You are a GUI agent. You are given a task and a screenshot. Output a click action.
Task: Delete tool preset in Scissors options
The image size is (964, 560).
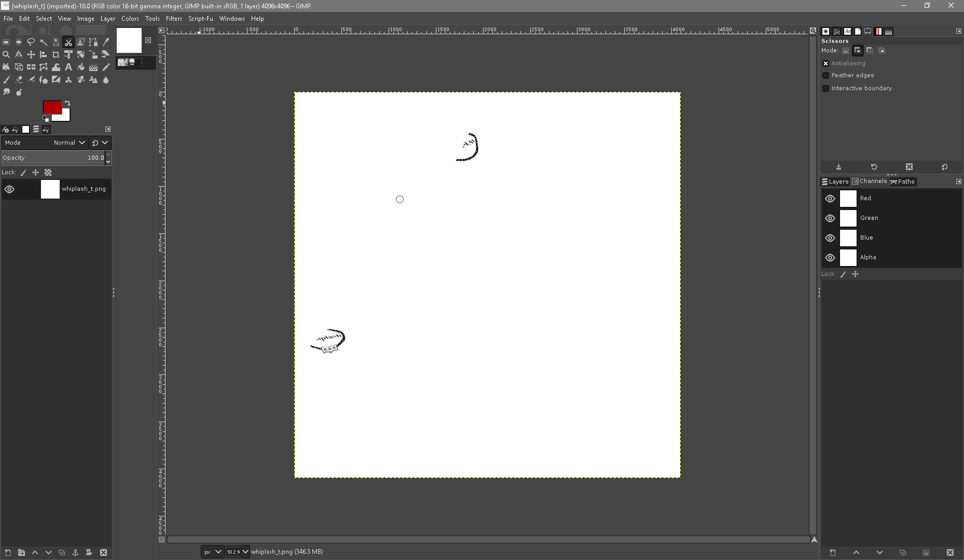pyautogui.click(x=909, y=167)
